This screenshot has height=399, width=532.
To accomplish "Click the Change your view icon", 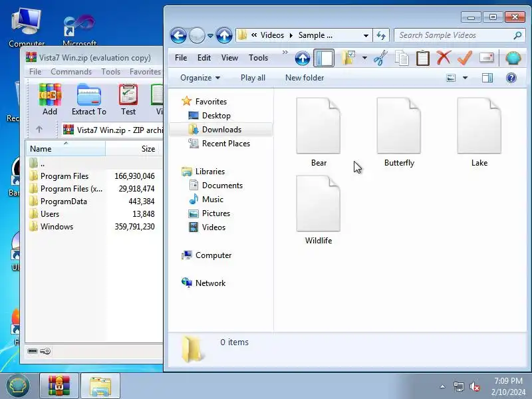I will [x=451, y=78].
